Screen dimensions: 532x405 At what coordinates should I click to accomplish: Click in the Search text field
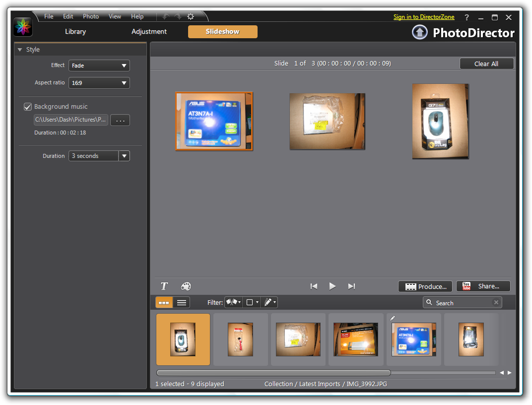click(x=463, y=303)
